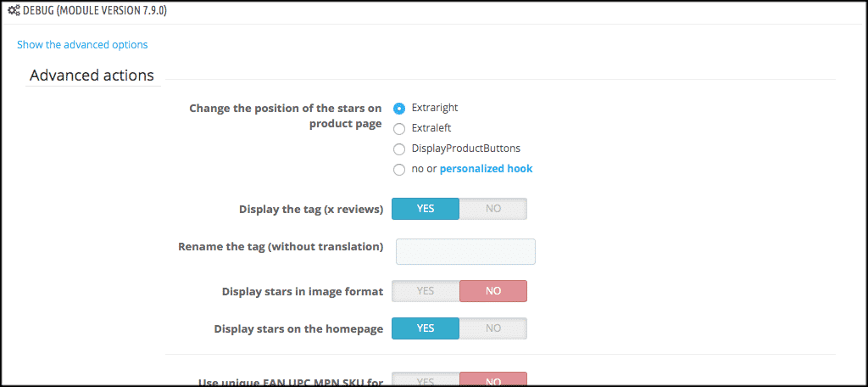Choose NO for stars in image format
Viewport: 868px width, 387px height.
click(493, 291)
